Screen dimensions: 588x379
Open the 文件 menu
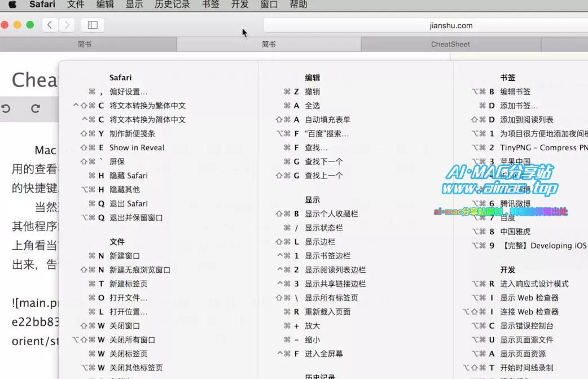[76, 5]
